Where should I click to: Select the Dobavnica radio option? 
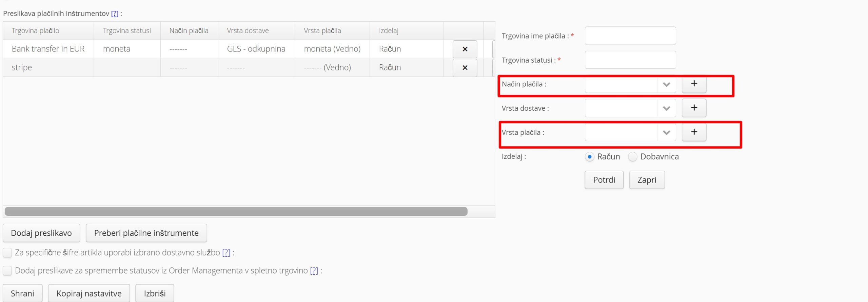pos(633,157)
